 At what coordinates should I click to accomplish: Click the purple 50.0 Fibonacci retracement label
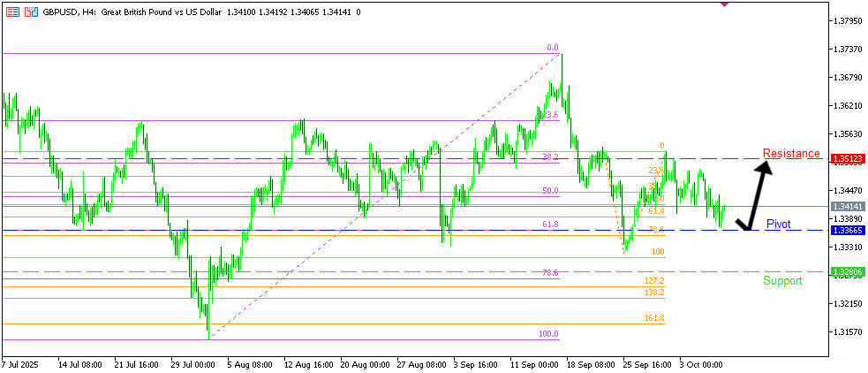tap(550, 191)
